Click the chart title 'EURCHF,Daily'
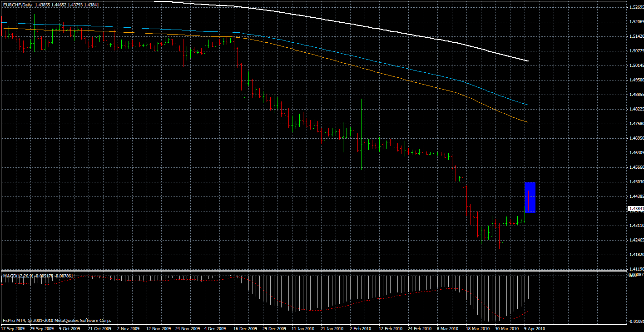This screenshot has height=332, width=644. [18, 5]
